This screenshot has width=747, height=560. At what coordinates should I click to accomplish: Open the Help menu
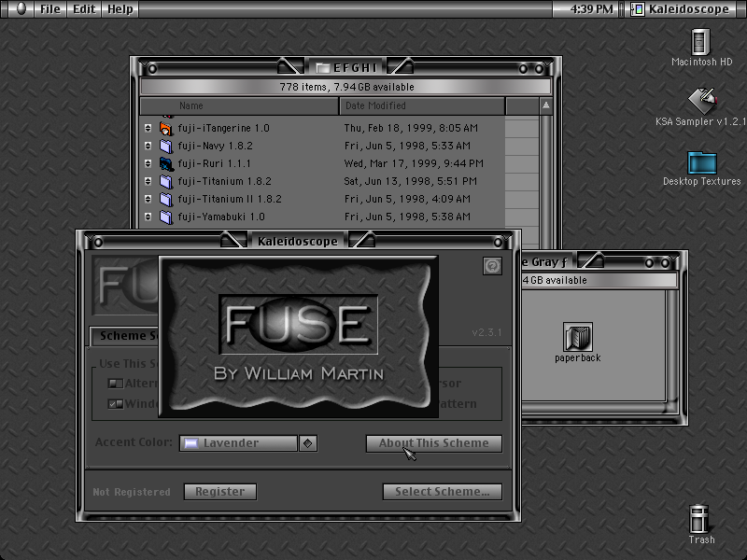[x=120, y=9]
